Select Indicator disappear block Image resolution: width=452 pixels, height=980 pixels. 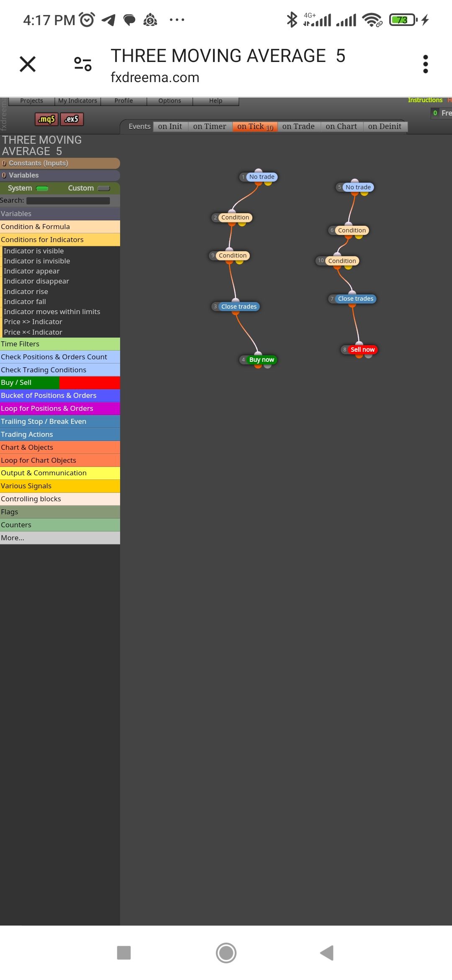pyautogui.click(x=36, y=281)
